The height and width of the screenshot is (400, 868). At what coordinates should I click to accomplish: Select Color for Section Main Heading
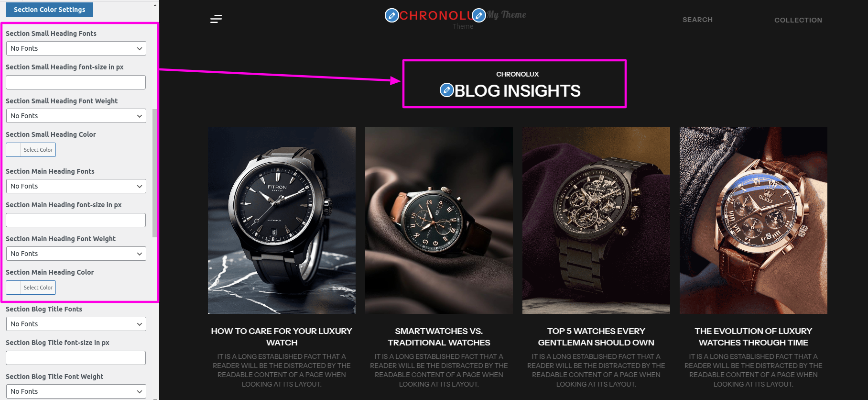click(31, 288)
